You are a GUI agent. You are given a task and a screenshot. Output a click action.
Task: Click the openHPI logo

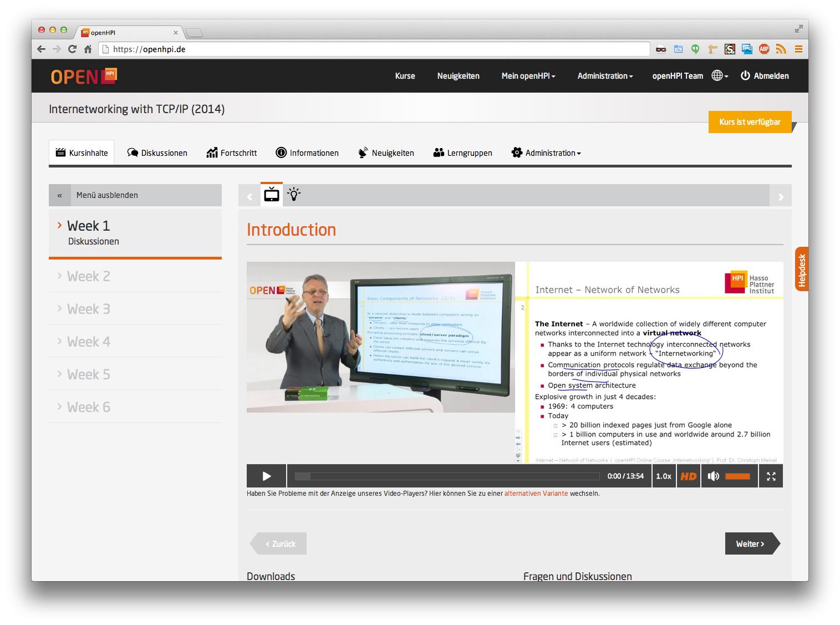click(84, 76)
